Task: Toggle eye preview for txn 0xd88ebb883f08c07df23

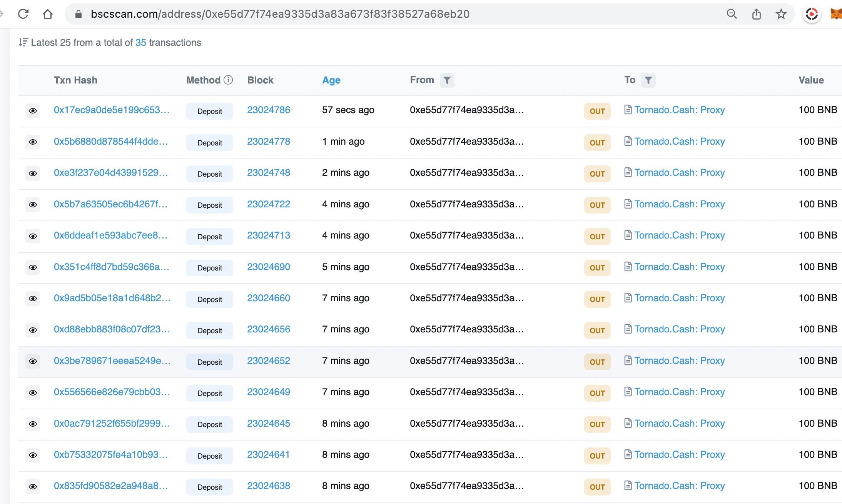Action: [x=33, y=330]
